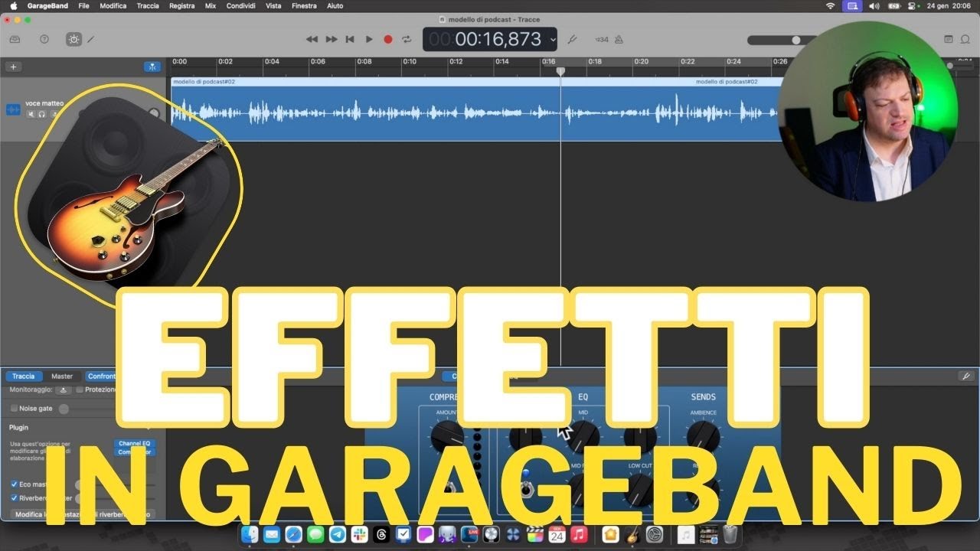Open the Modifica menu
This screenshot has height=551, width=980.
click(x=113, y=5)
